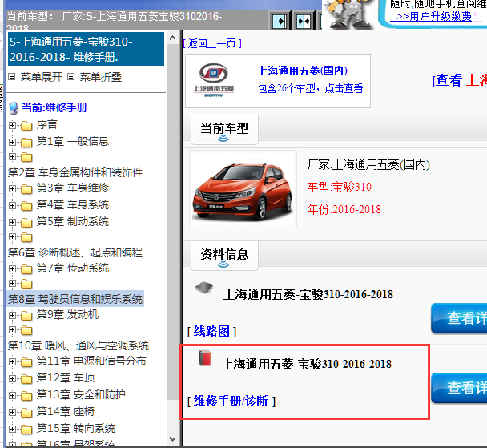
Task: Open 第12章 车顶 chapter
Action: [66, 378]
